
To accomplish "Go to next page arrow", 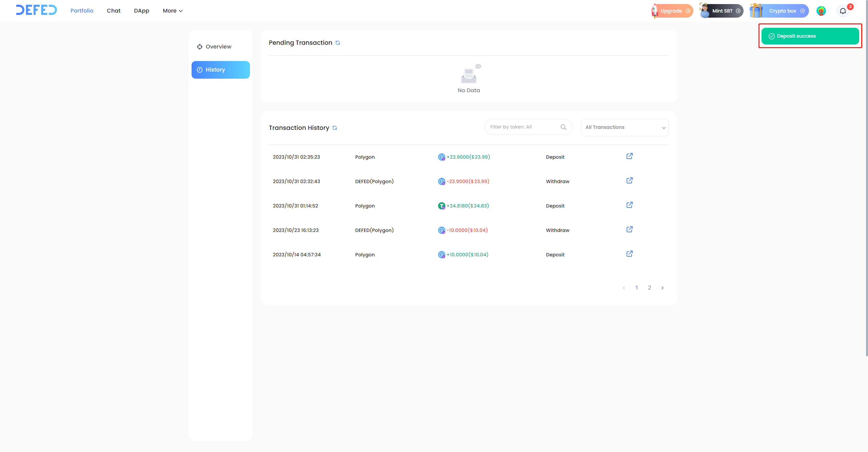I will tap(662, 288).
